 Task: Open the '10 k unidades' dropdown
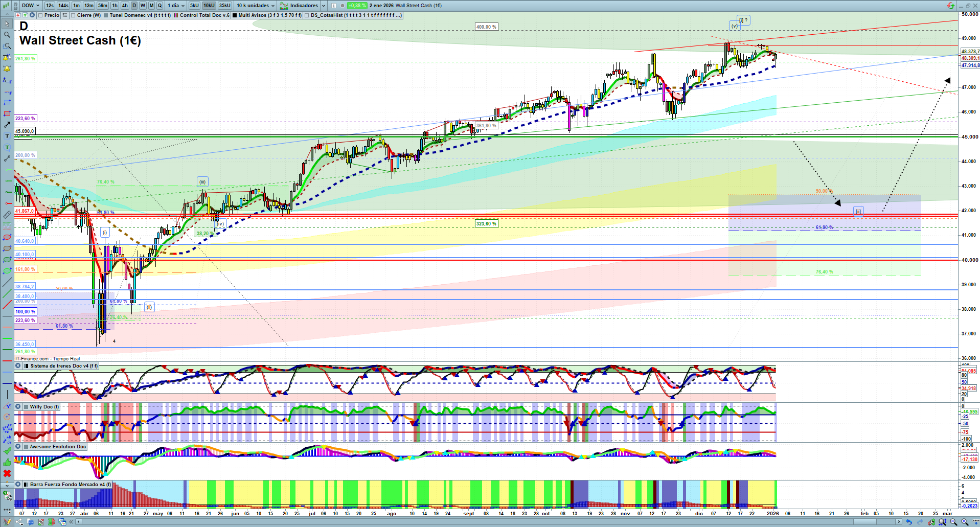click(255, 6)
